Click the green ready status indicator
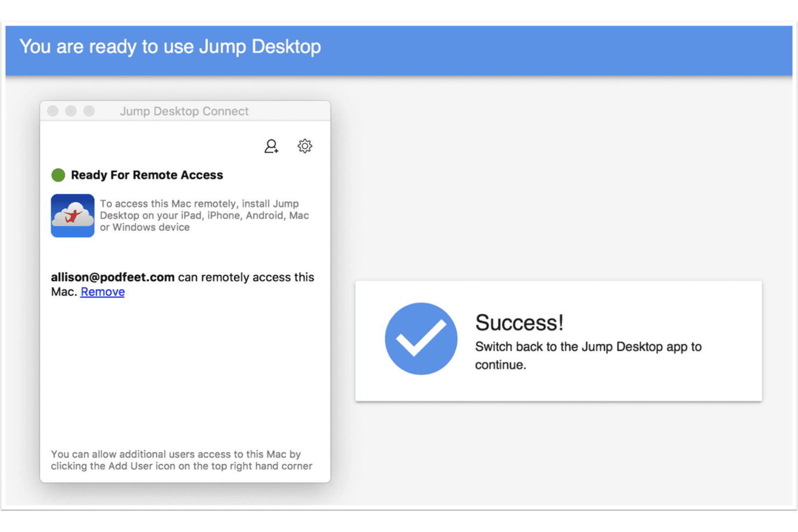The image size is (798, 532). click(x=58, y=175)
